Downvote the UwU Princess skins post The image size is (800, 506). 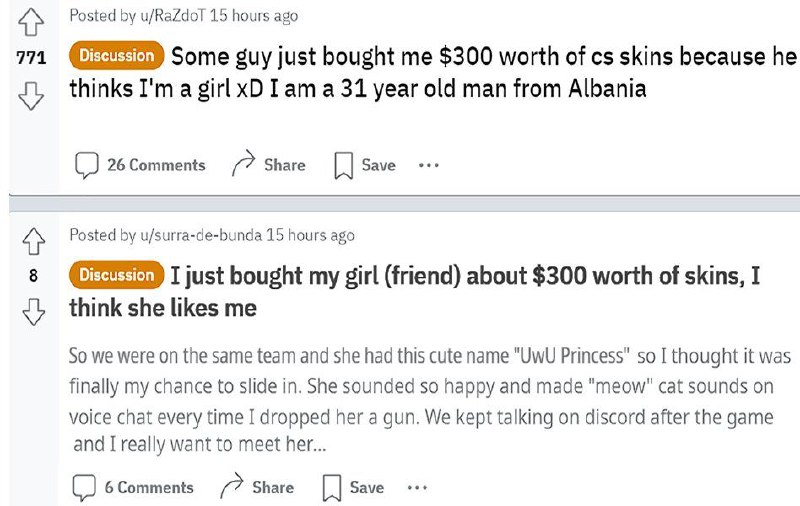click(x=32, y=314)
